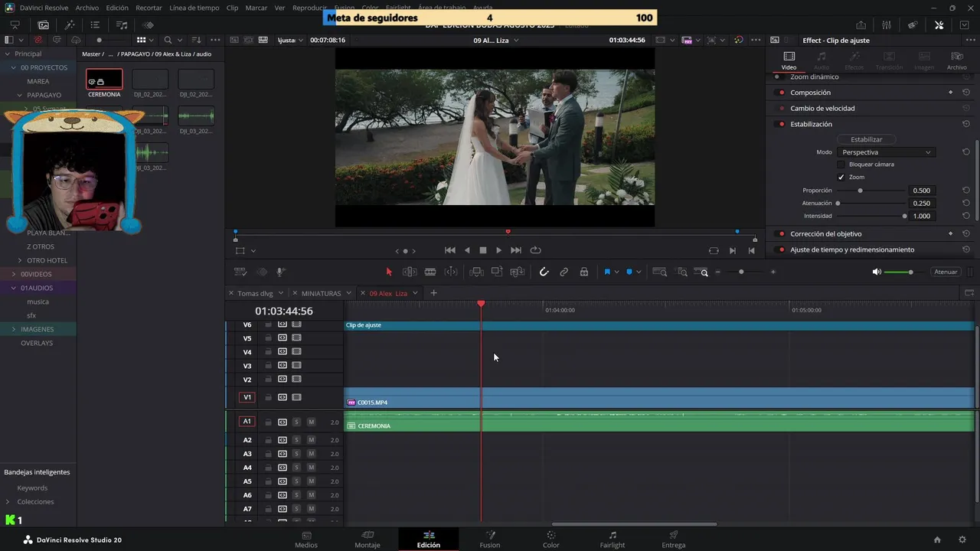Toggle auto track selector on V3

click(282, 366)
